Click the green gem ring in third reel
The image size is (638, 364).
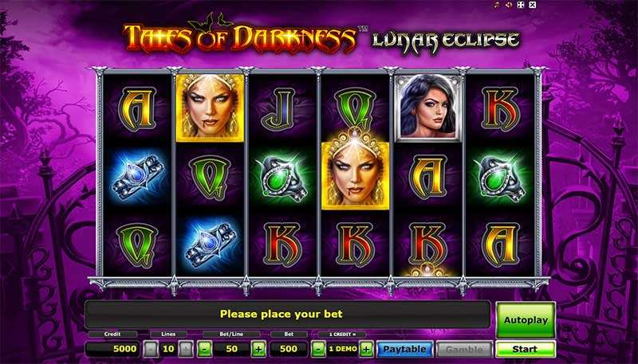283,177
